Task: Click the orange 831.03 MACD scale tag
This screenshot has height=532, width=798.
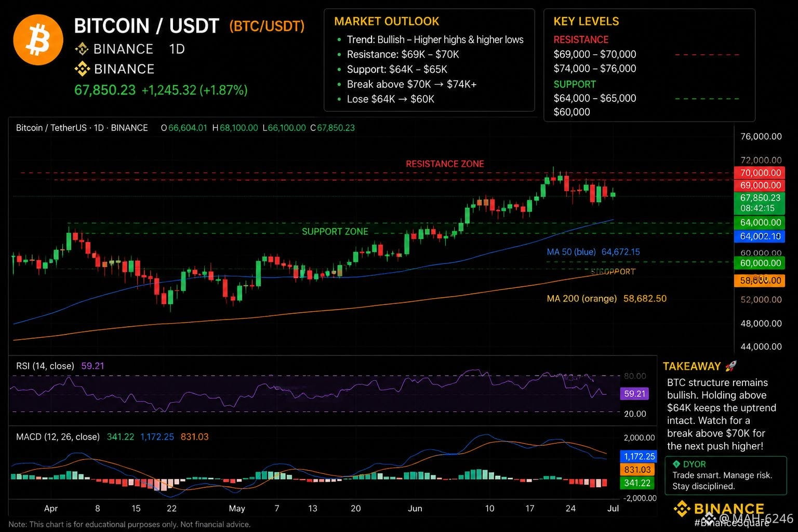Action: pos(636,470)
